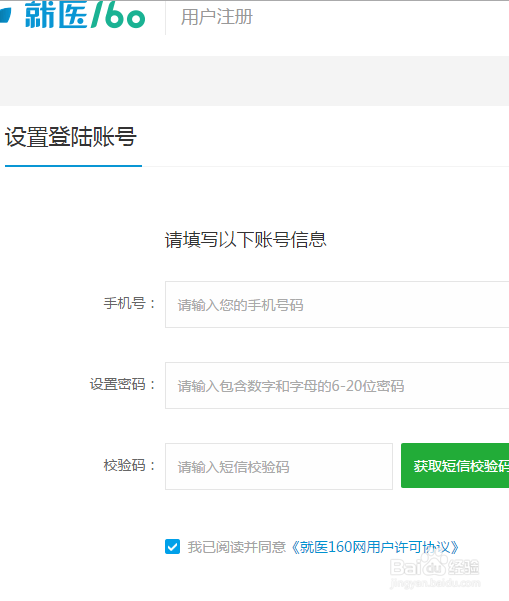The height and width of the screenshot is (601, 509).
Task: Select the 用户注册 header text
Action: tap(217, 17)
